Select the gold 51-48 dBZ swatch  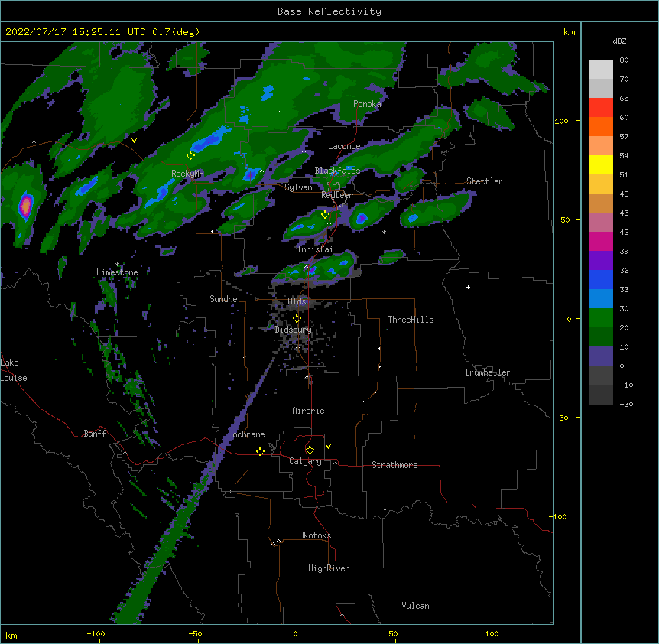coord(601,184)
